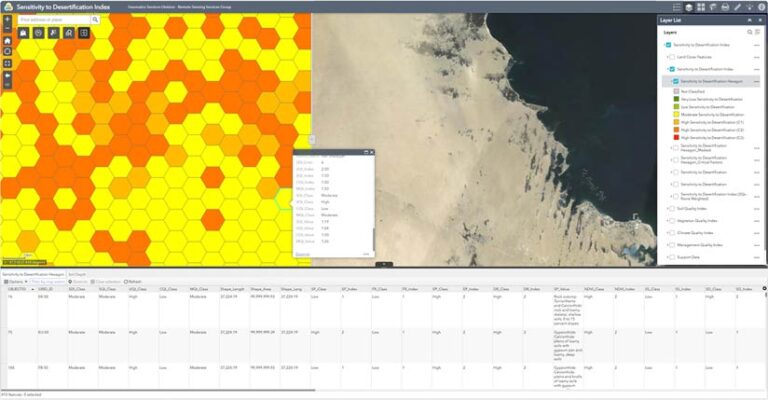The width and height of the screenshot is (768, 400).
Task: Open the Measurement ruler widget in header
Action: click(x=738, y=7)
